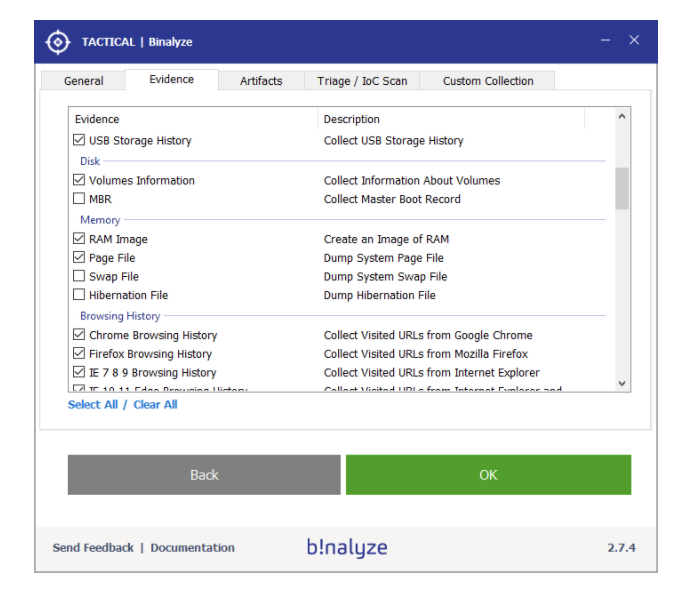Screen dimensions: 698x605
Task: Check the Hibernation File option
Action: point(79,295)
